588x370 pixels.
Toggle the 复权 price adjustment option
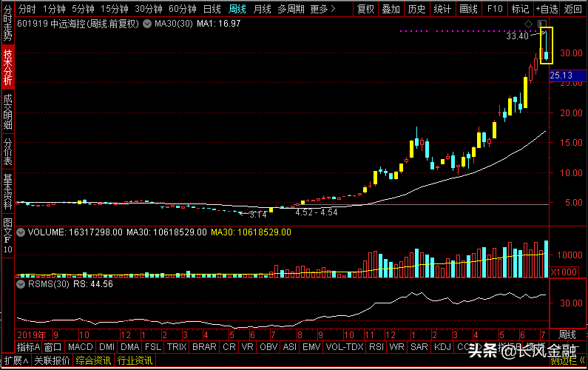(x=365, y=9)
